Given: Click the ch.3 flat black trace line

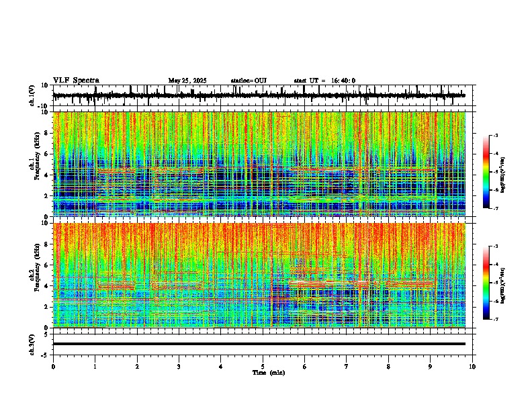Looking at the screenshot, I should tap(259, 344).
